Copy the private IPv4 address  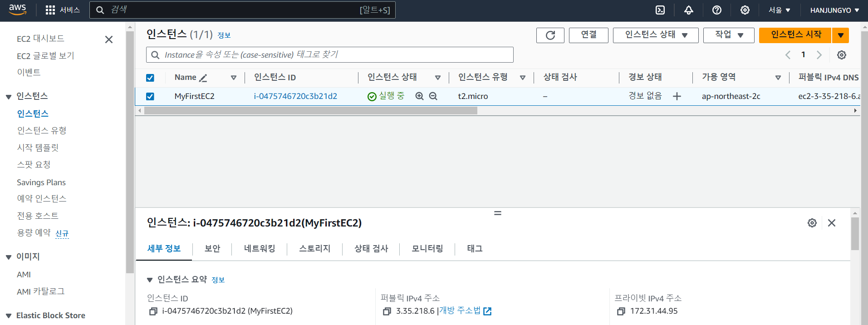pos(621,311)
